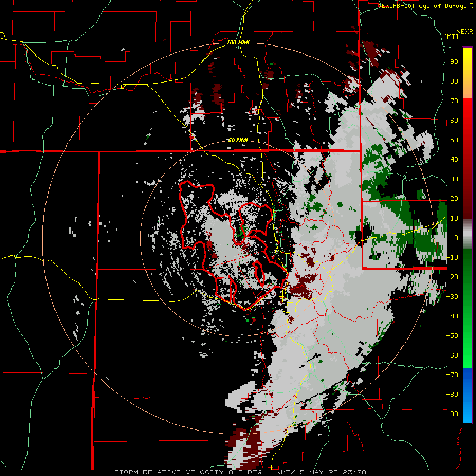Click the 50 value on the velocity scale
The width and height of the screenshot is (476, 476).
(x=454, y=140)
